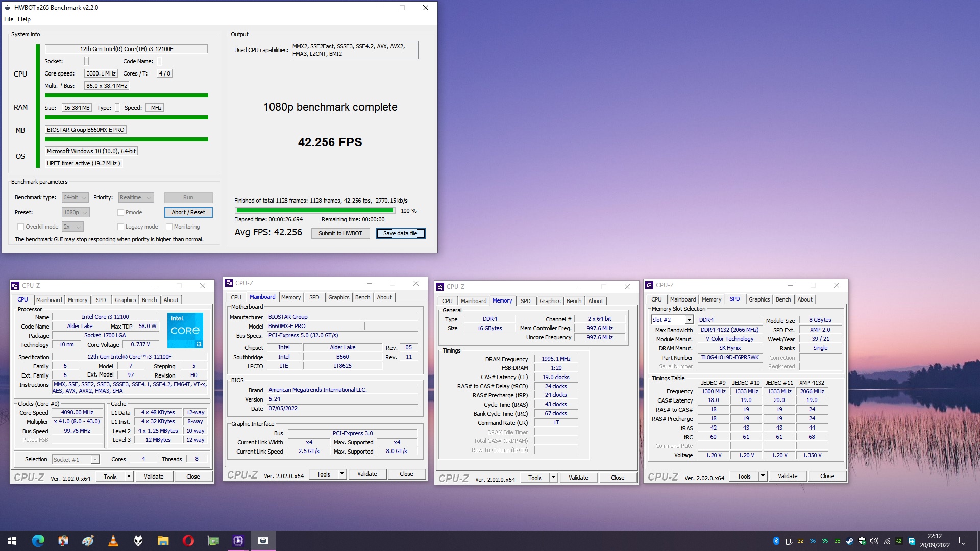Click the Intel Core i3 logo in CPU-Z
The image size is (980, 551).
click(x=185, y=331)
